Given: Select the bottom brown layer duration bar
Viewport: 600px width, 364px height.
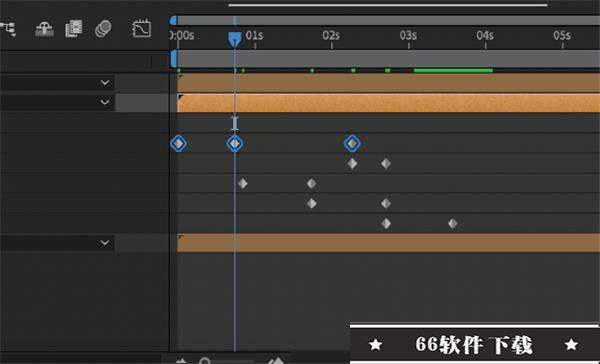Looking at the screenshot, I should point(388,243).
